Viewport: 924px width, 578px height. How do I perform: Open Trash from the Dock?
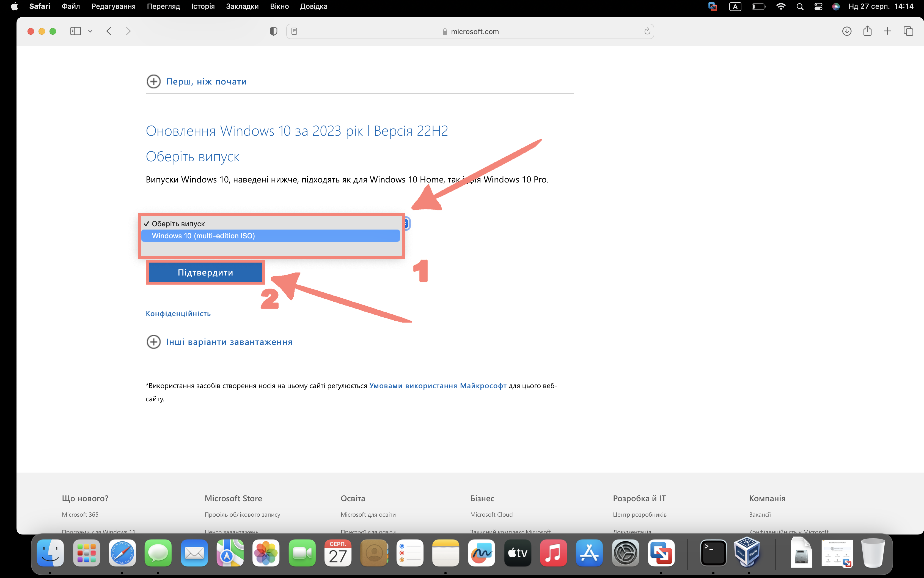(873, 553)
